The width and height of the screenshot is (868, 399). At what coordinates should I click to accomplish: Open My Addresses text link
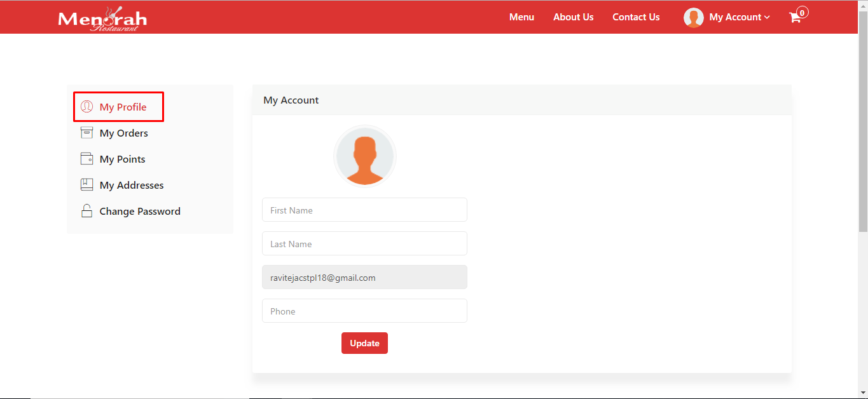pyautogui.click(x=132, y=185)
